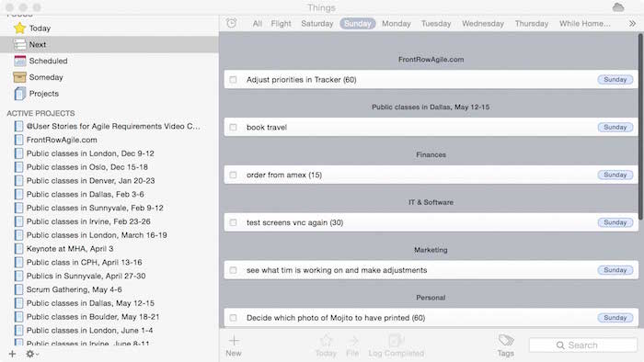Click the Finances section header
The width and height of the screenshot is (644, 362).
pos(431,154)
